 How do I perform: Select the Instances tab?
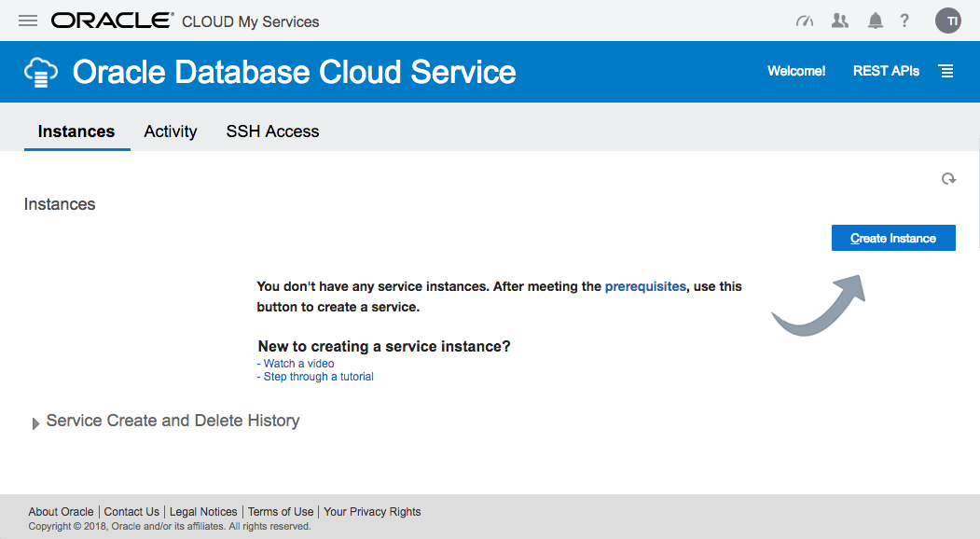[76, 131]
